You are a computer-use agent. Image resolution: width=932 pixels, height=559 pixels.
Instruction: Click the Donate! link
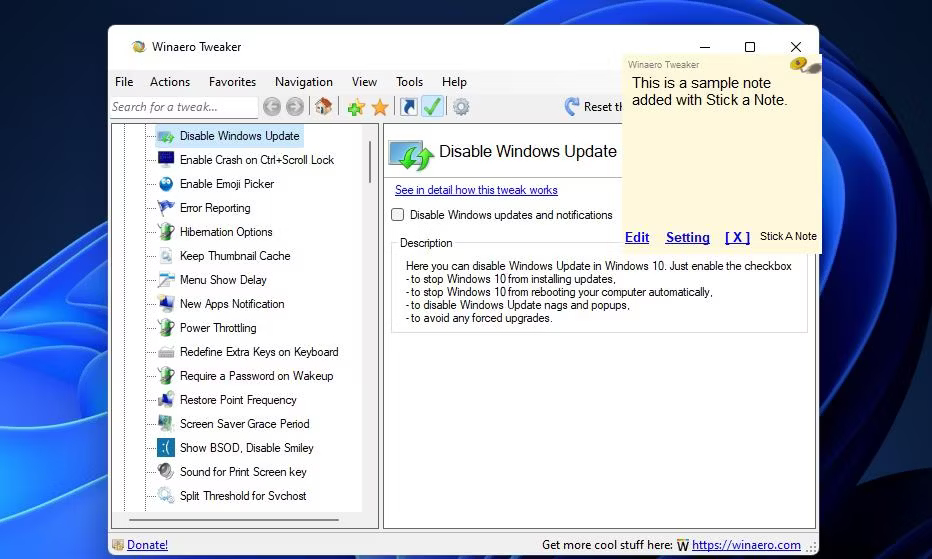tap(147, 545)
